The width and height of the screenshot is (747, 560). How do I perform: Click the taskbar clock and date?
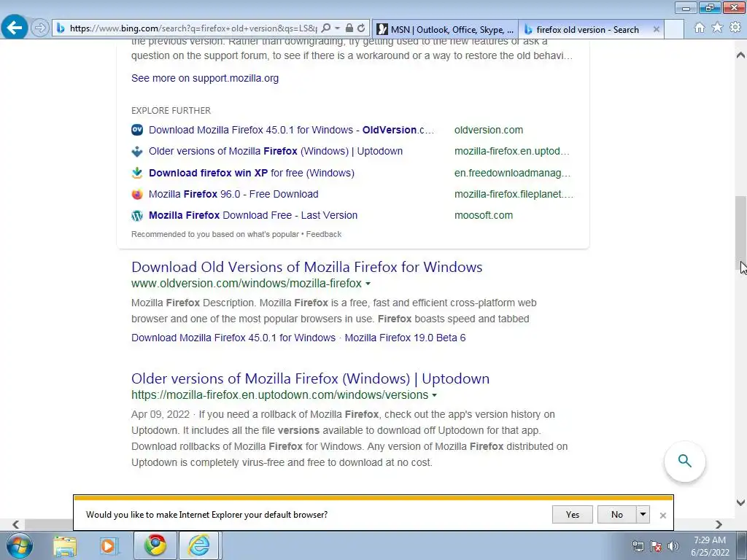pos(710,546)
